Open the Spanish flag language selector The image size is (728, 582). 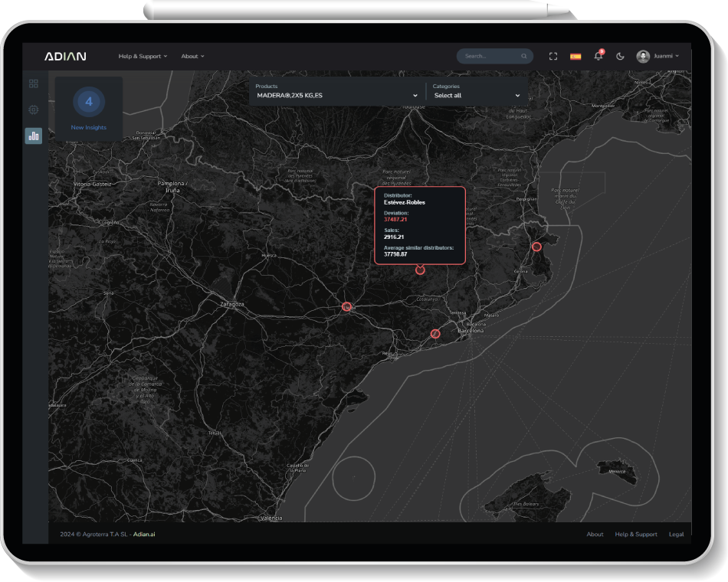point(576,56)
